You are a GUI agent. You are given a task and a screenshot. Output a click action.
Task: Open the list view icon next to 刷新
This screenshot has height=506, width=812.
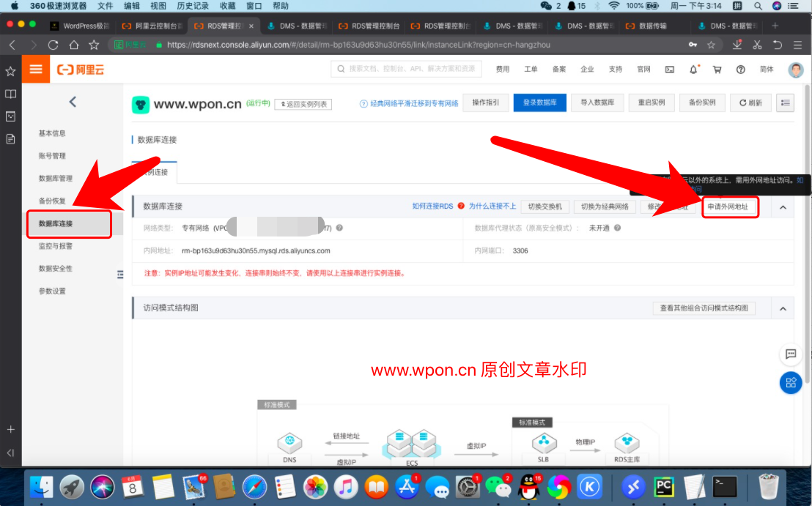[x=785, y=103]
